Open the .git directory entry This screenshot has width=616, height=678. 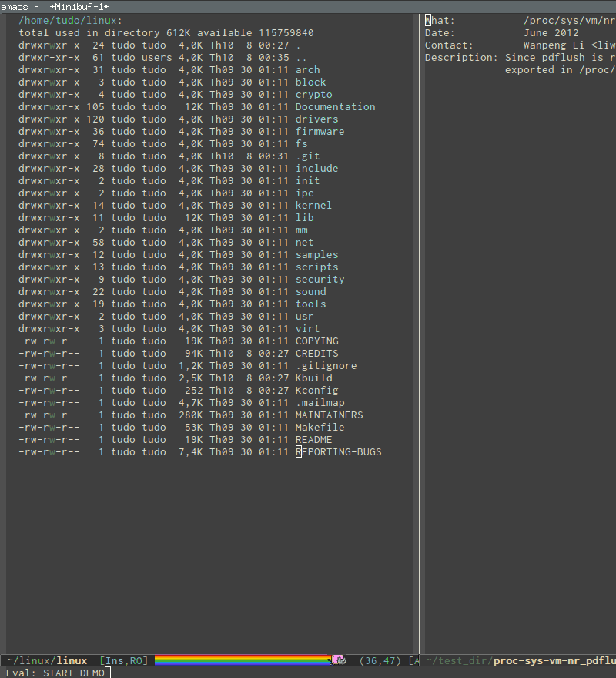pyautogui.click(x=307, y=156)
